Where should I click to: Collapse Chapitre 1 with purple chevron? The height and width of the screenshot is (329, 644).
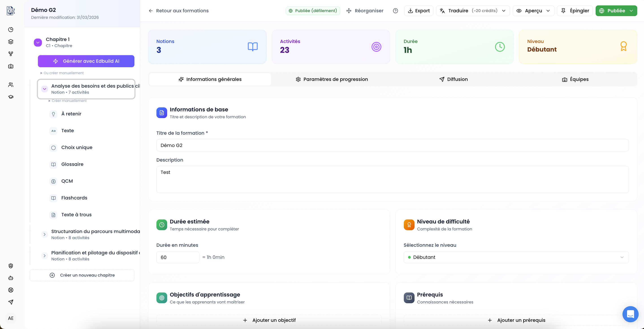38,43
